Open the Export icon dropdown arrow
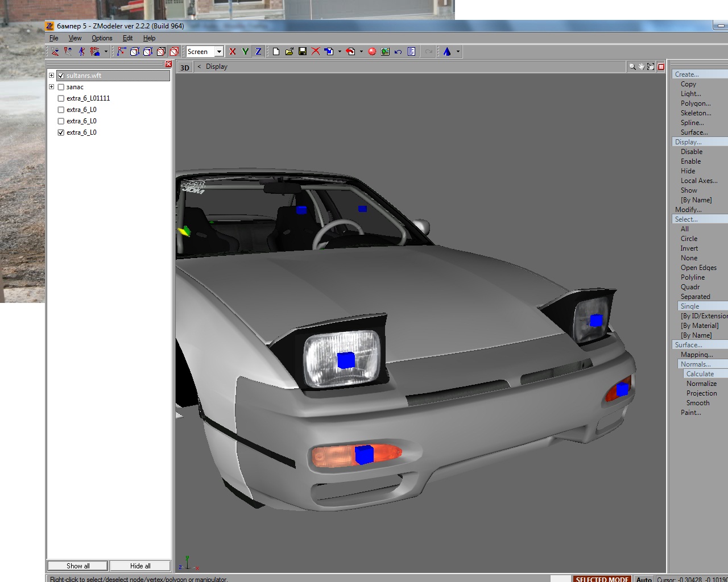728x582 pixels. pyautogui.click(x=361, y=51)
